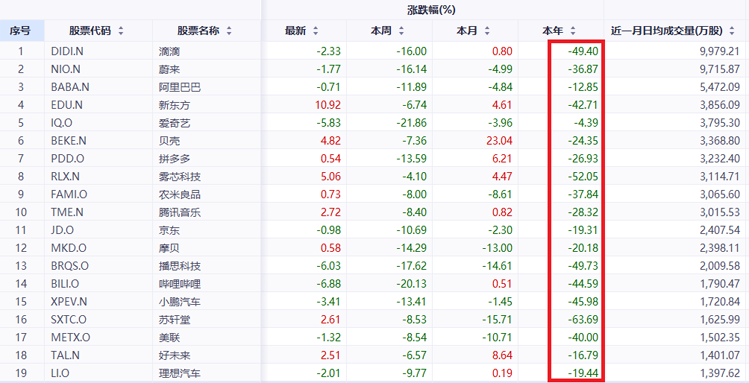Sort by 股票名称 column sort arrows
This screenshot has height=383, width=749.
click(x=229, y=31)
